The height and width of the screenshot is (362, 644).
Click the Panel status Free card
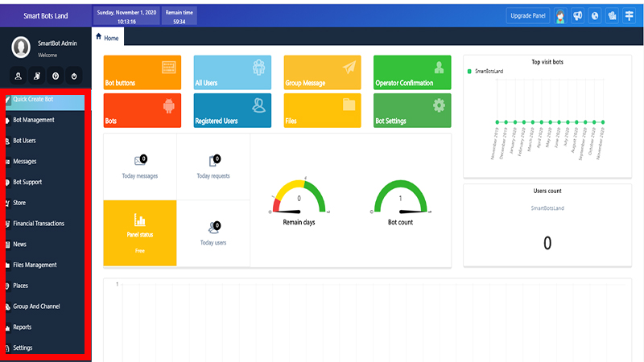click(140, 232)
